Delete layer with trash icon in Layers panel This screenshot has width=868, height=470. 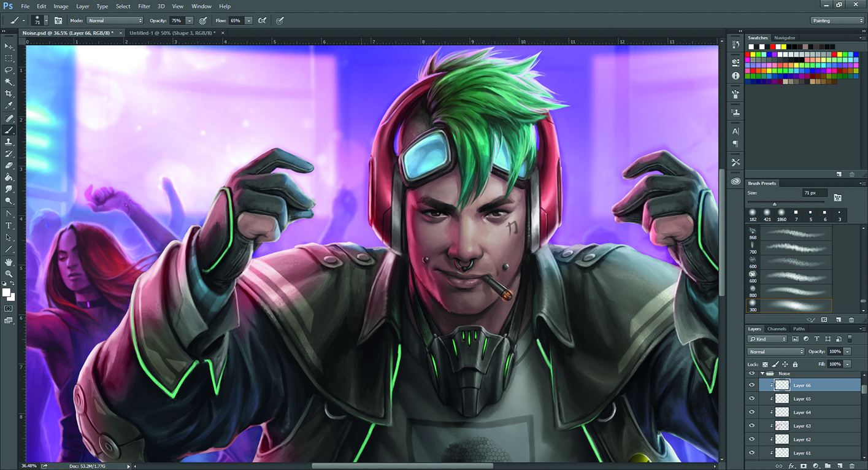pyautogui.click(x=851, y=466)
